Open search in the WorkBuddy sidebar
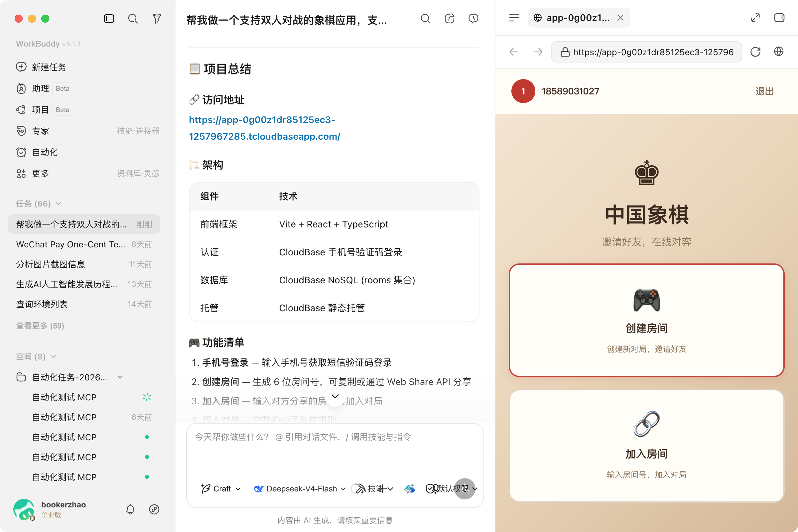 click(133, 19)
